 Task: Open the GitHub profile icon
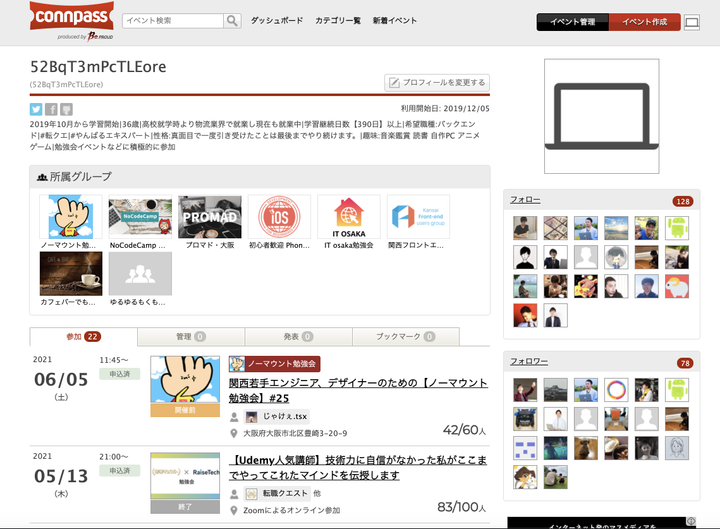coord(66,109)
